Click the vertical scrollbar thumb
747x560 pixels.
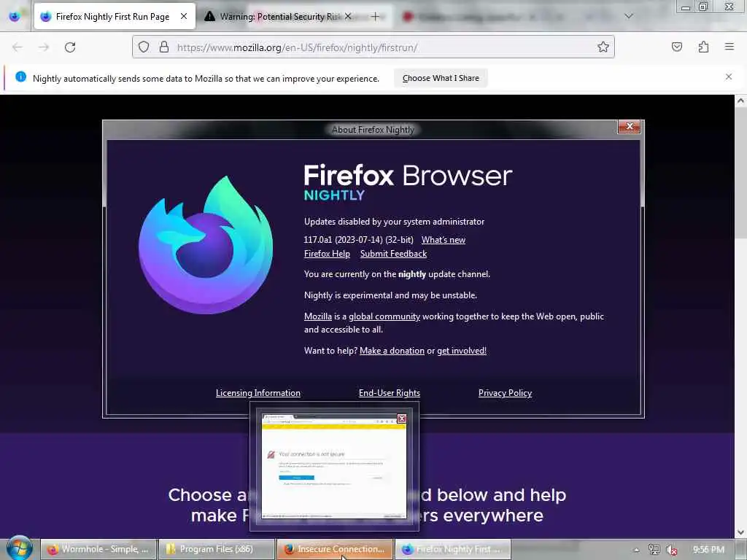coord(740,171)
